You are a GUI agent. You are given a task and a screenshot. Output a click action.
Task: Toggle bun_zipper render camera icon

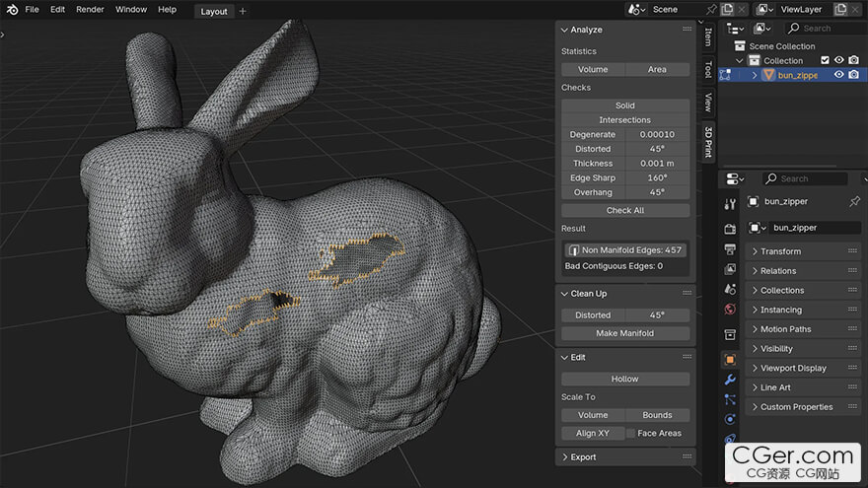point(854,75)
